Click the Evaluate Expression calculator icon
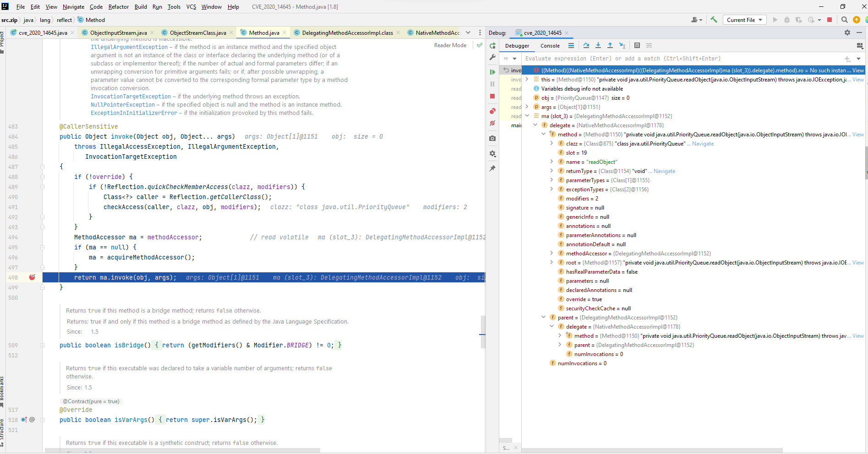The image size is (868, 454). point(637,45)
